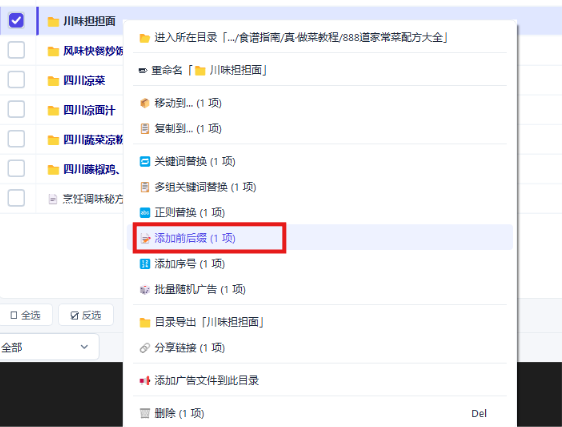Click trash icon beside 删除
Viewport: 562px width, 427px height.
144,413
